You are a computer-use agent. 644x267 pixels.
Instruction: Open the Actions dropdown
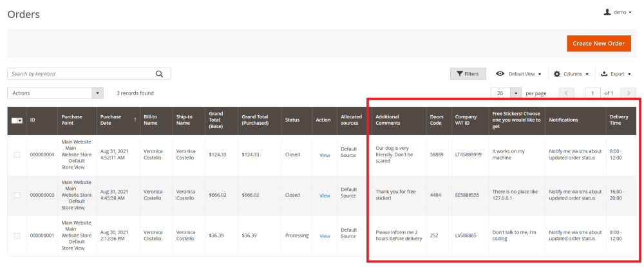coord(55,93)
